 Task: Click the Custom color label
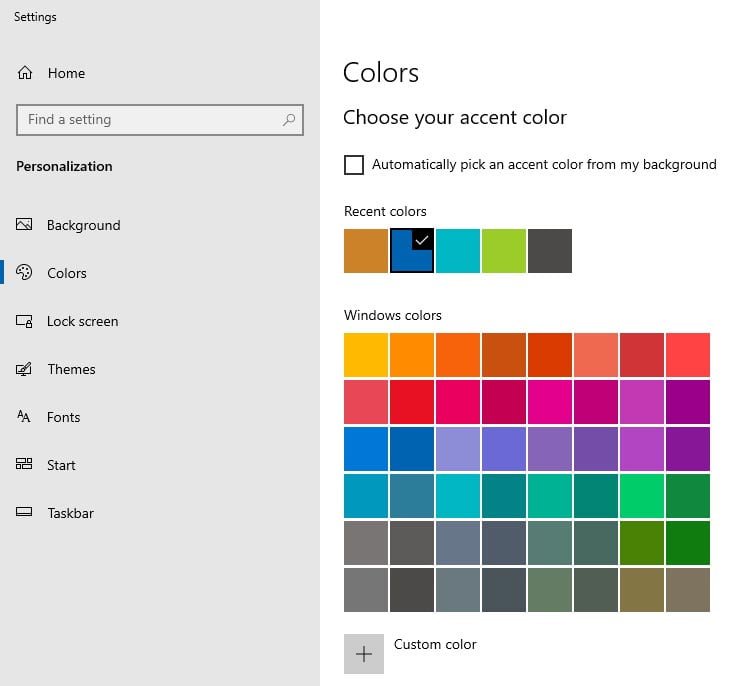435,644
